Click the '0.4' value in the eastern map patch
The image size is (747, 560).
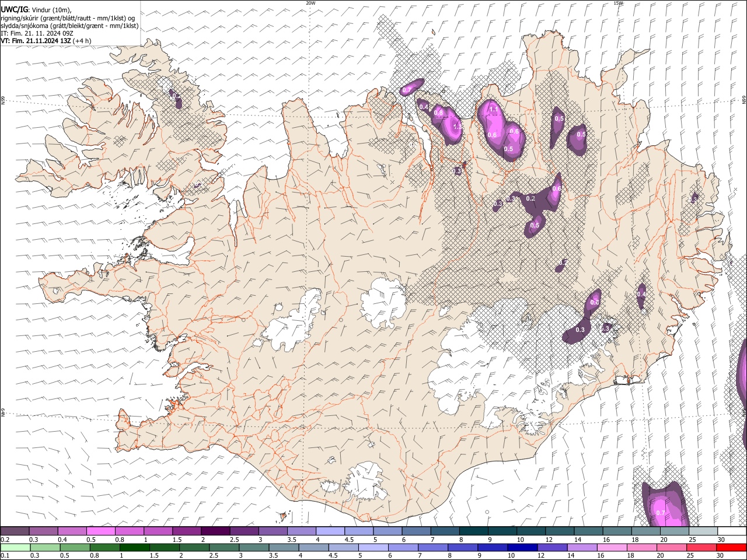point(641,295)
